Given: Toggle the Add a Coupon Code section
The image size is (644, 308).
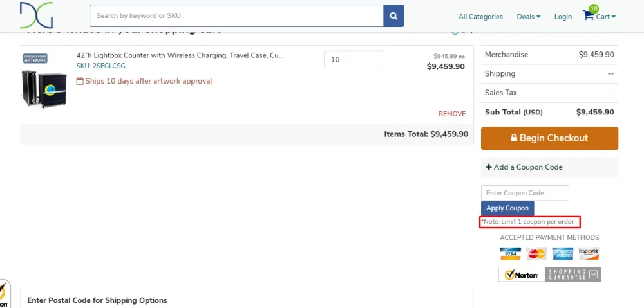Looking at the screenshot, I should (549, 167).
